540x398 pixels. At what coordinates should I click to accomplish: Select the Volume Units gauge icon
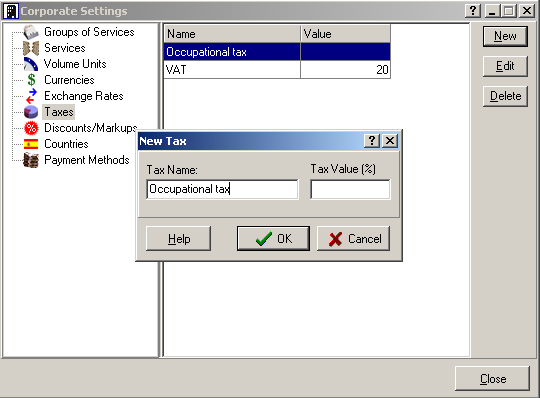31,64
